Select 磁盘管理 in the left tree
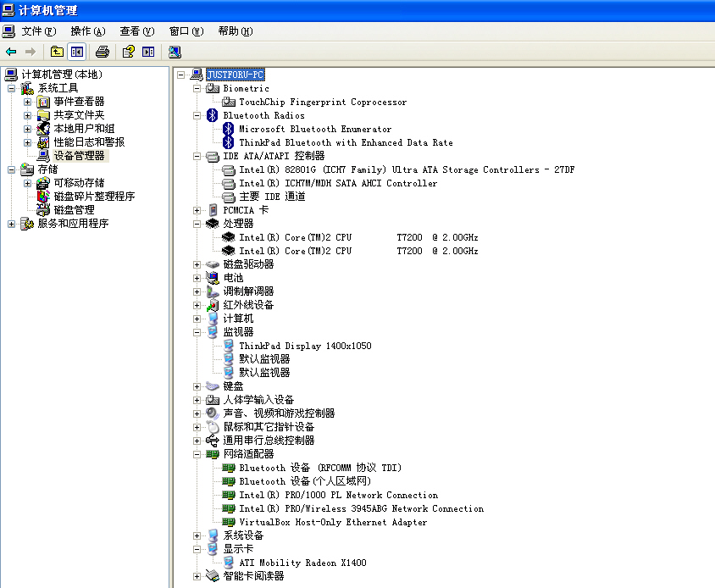The width and height of the screenshot is (715, 588). [x=75, y=210]
